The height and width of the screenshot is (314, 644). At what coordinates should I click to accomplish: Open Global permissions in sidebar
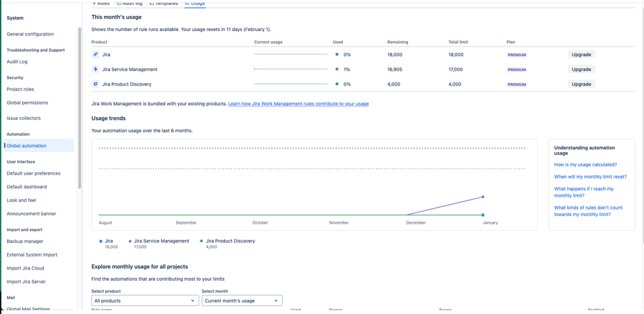pos(27,103)
